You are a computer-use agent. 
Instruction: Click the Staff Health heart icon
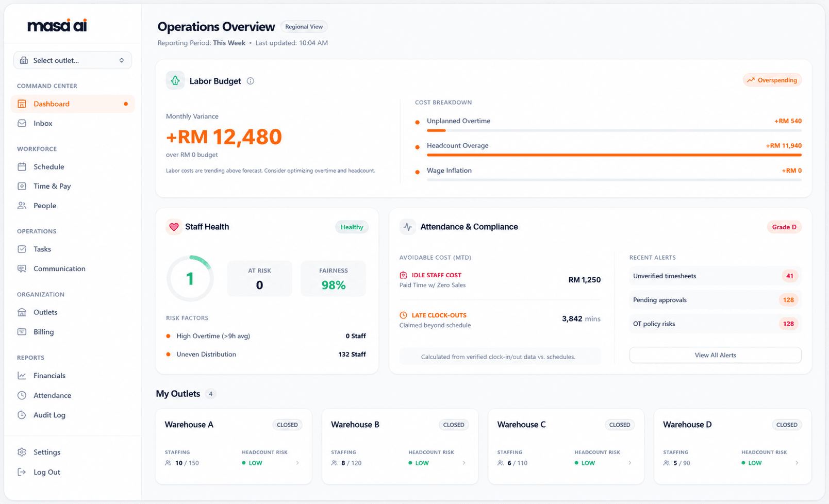tap(174, 227)
